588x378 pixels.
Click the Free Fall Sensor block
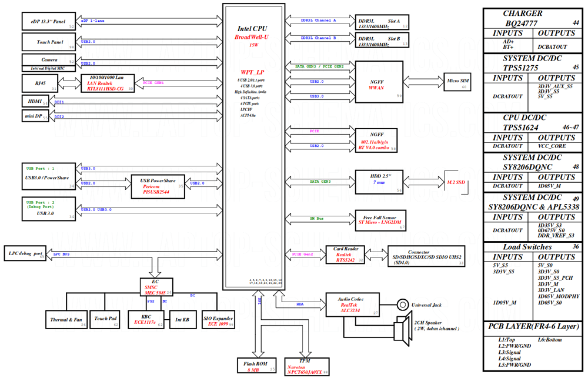(x=380, y=220)
